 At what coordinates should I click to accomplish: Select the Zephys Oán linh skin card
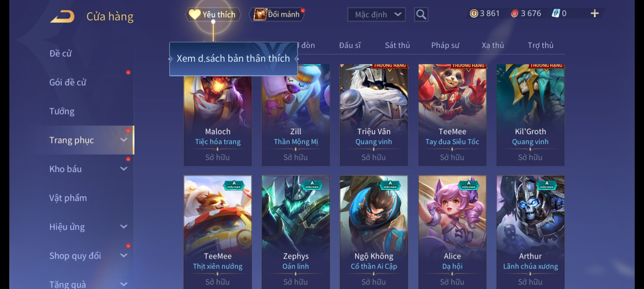pyautogui.click(x=296, y=232)
